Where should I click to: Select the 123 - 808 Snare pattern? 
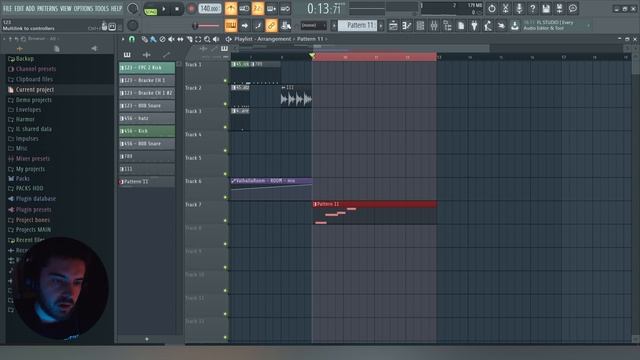[147, 106]
